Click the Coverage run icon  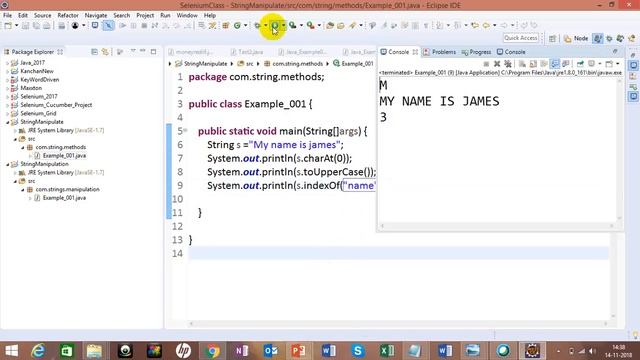(292, 25)
